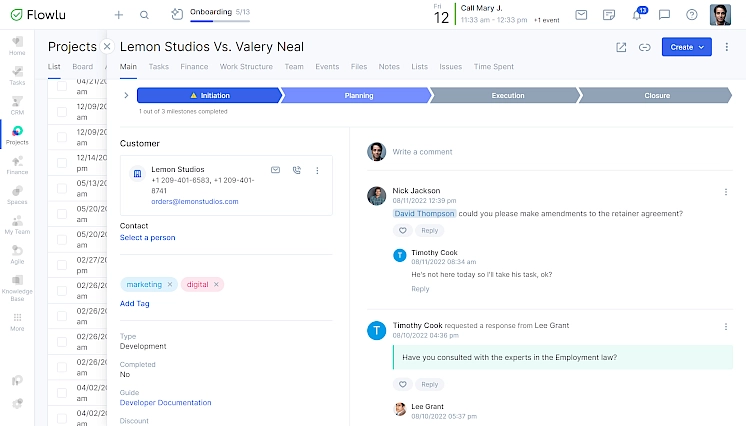Image resolution: width=746 pixels, height=426 pixels.
Task: Click the Add Tag link
Action: click(x=135, y=303)
